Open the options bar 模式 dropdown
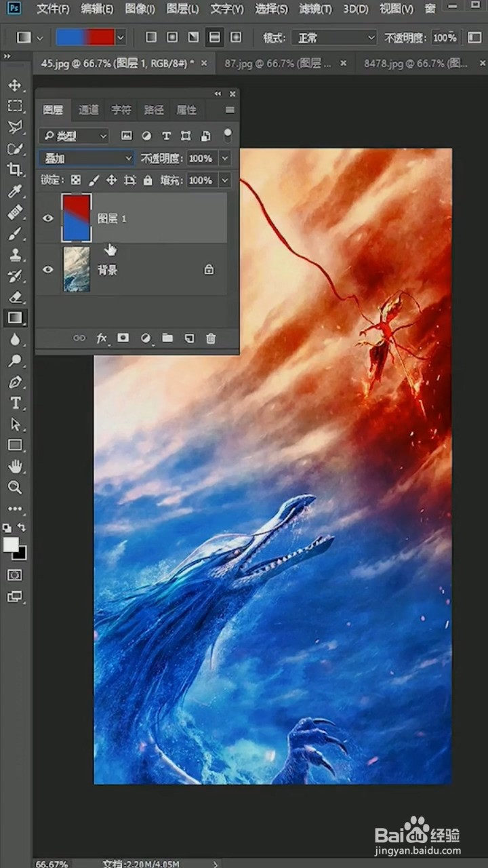 tap(334, 37)
